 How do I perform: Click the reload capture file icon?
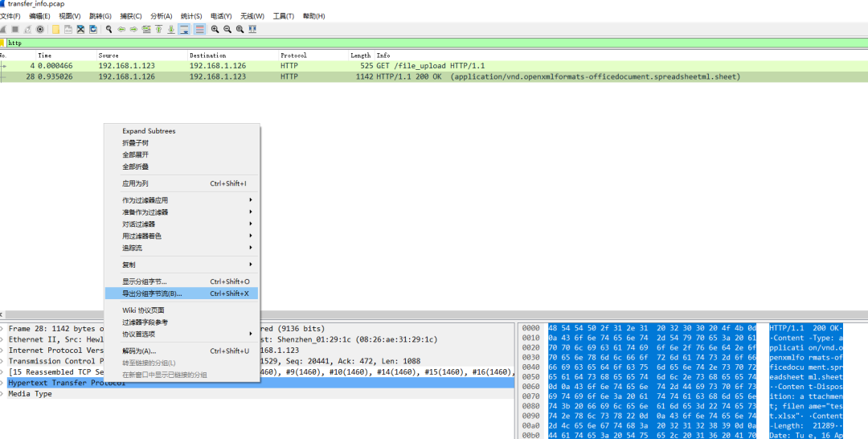tap(93, 29)
